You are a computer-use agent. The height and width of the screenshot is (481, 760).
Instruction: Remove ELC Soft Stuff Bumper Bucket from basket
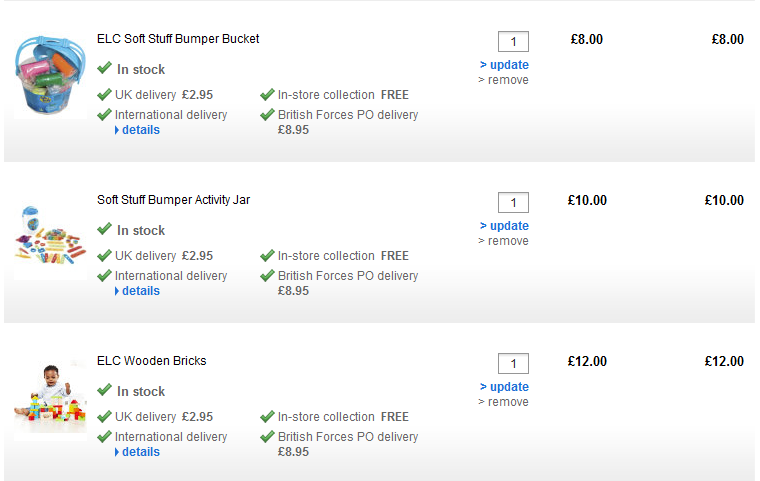coord(504,80)
